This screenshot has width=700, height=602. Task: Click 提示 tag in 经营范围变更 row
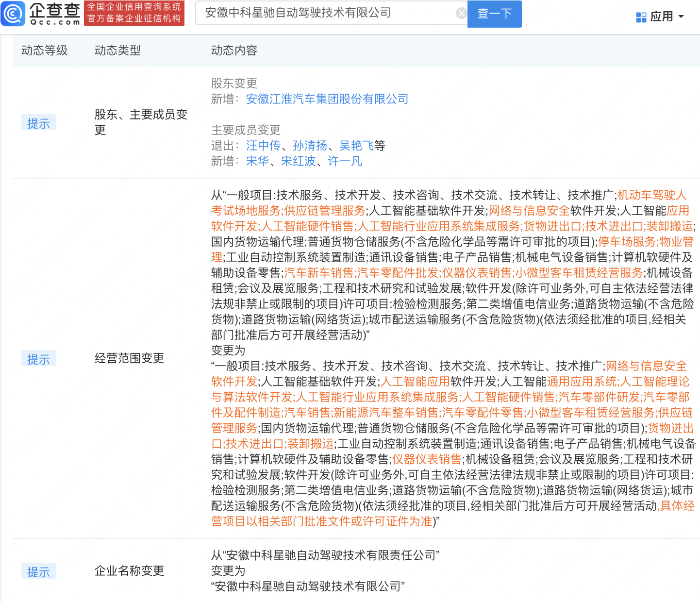coord(39,359)
